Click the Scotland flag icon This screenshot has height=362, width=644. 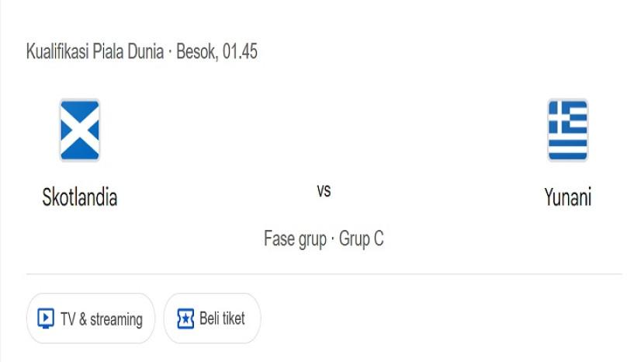point(80,130)
